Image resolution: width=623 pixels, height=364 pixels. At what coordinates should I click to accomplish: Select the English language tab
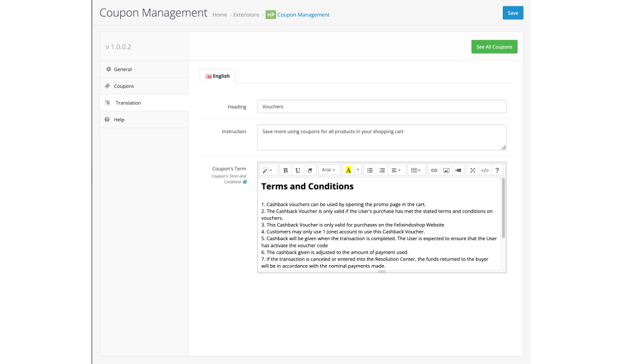tap(218, 76)
